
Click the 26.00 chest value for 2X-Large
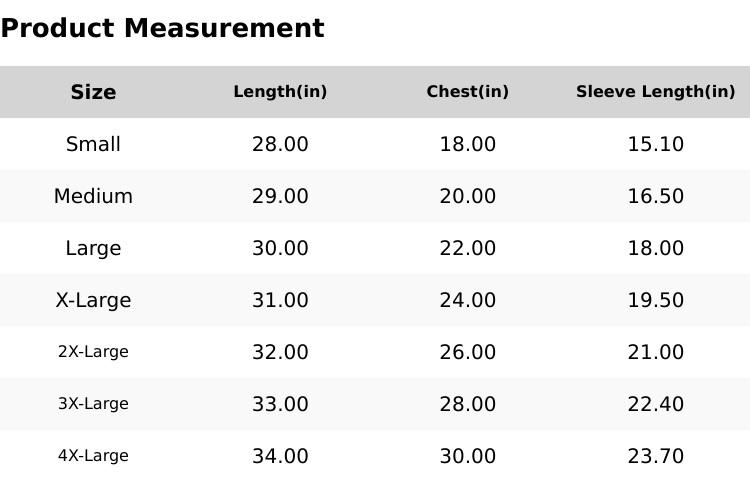pos(467,352)
